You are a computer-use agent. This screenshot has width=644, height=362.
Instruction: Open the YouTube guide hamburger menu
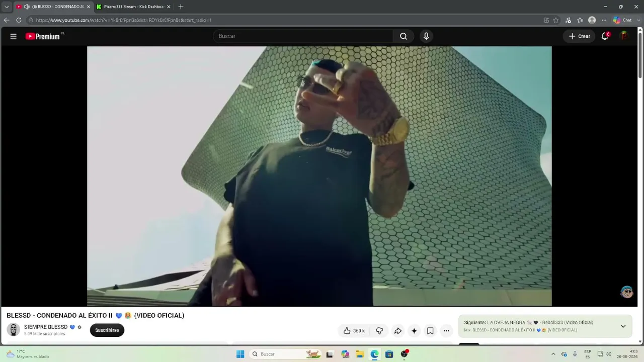point(14,36)
